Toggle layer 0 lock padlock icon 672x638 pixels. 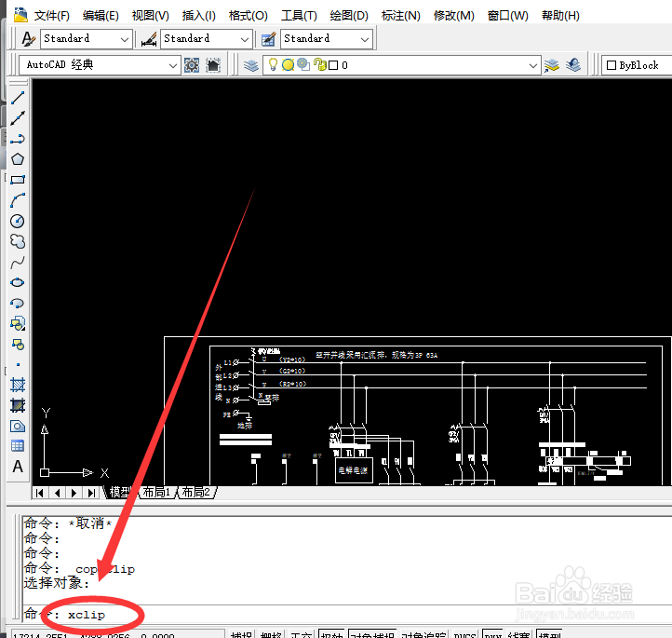pyautogui.click(x=319, y=64)
